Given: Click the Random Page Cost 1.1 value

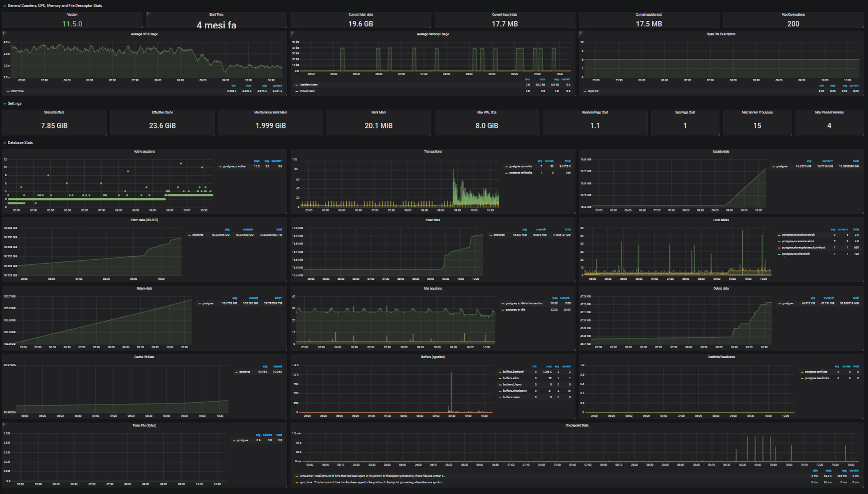Looking at the screenshot, I should (595, 126).
